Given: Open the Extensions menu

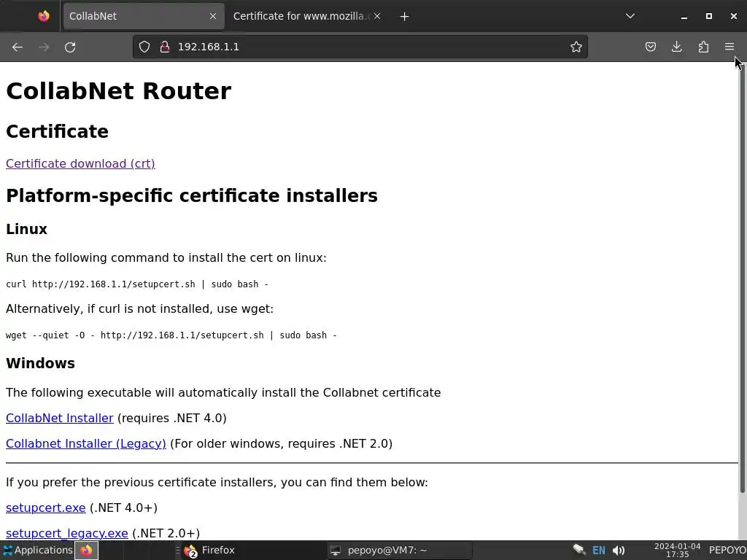Looking at the screenshot, I should point(703,47).
